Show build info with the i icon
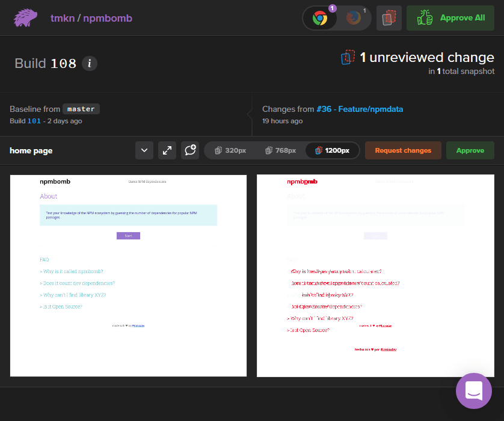 [90, 63]
